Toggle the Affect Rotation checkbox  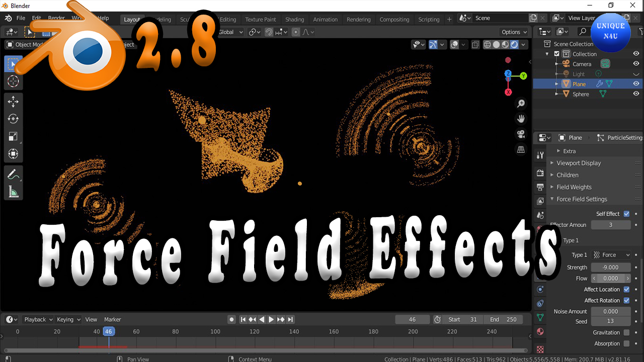(x=626, y=300)
